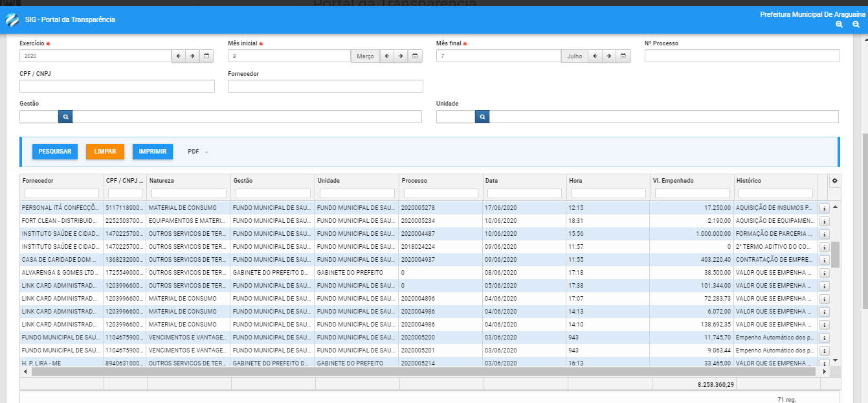Click the zoom in magnifier icon
868x403 pixels.
[839, 24]
